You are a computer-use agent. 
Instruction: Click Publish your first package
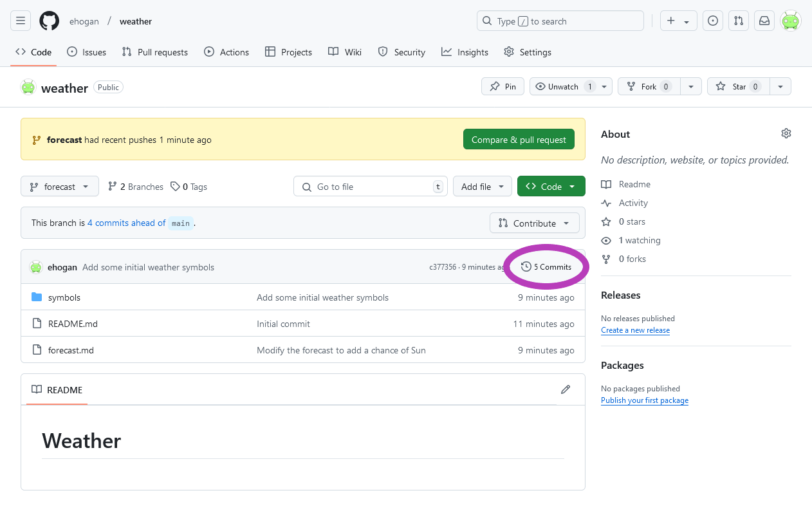(645, 400)
